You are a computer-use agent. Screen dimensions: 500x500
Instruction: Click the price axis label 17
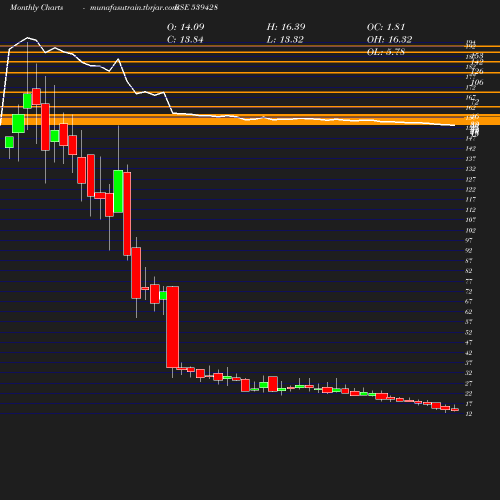[x=469, y=404]
